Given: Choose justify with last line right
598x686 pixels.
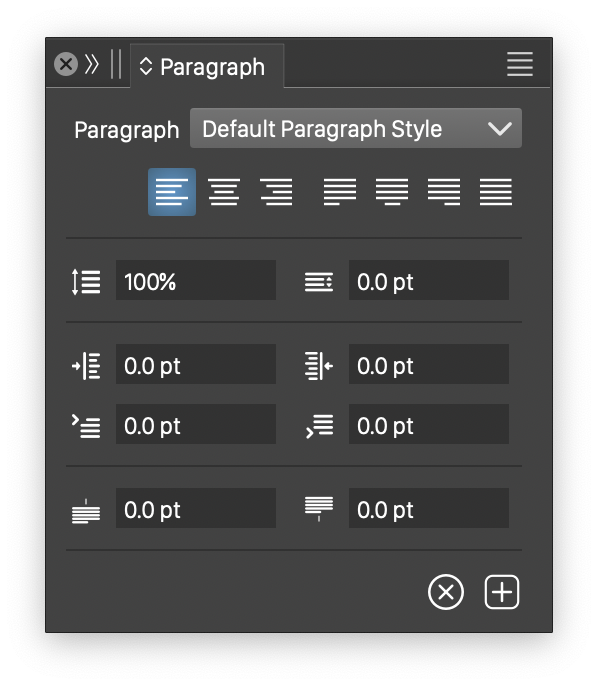Looking at the screenshot, I should coord(444,192).
